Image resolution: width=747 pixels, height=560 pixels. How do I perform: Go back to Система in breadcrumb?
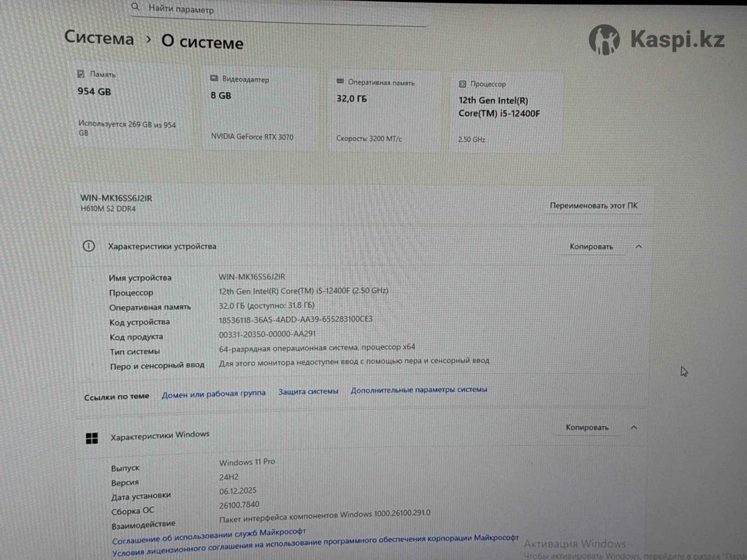click(x=100, y=38)
